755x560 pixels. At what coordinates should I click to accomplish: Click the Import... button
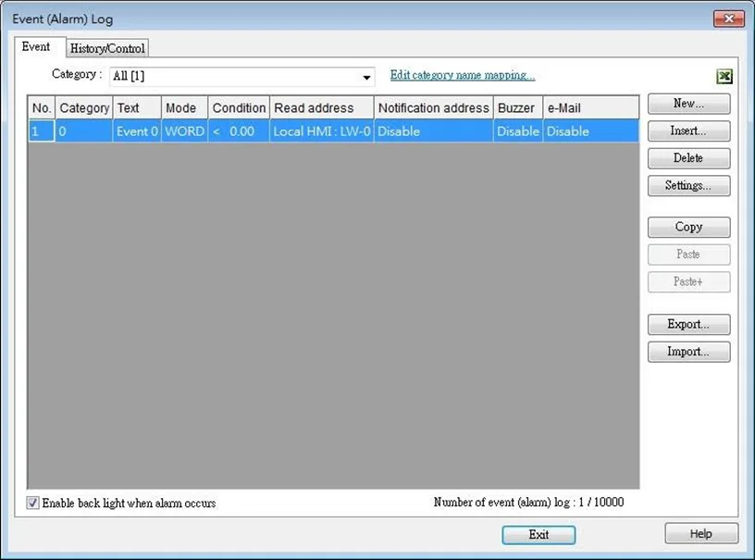[x=688, y=352]
